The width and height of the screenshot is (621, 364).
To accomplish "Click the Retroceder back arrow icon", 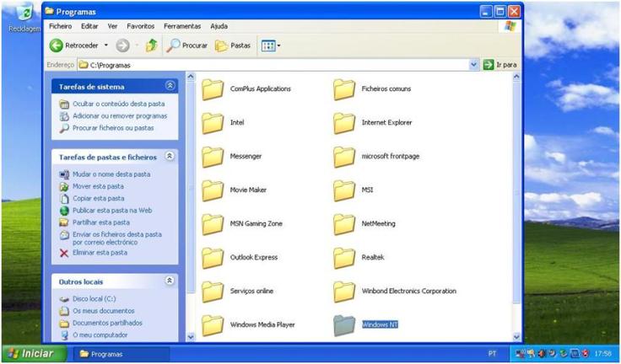I will pyautogui.click(x=57, y=45).
